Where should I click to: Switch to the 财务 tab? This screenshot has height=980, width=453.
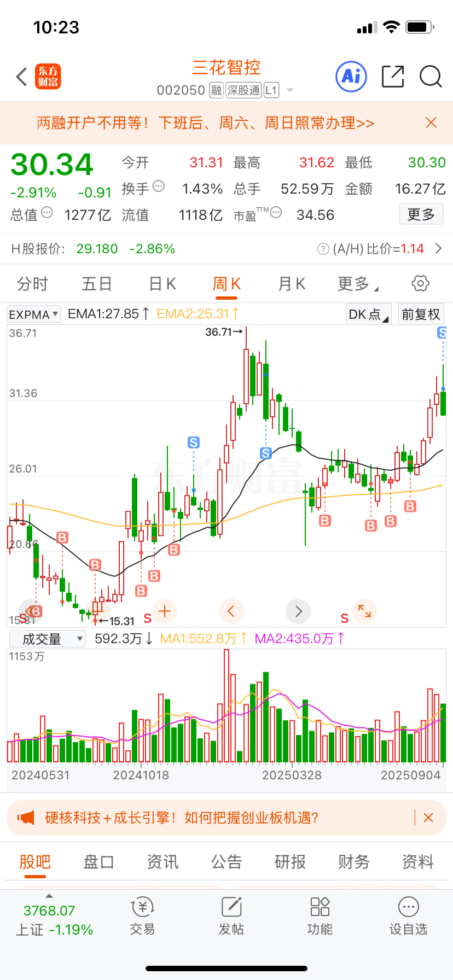[354, 862]
